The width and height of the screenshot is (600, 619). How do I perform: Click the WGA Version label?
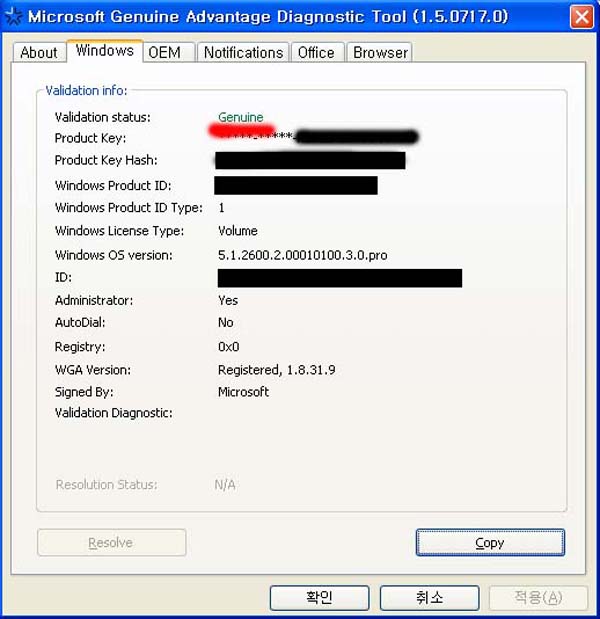(93, 370)
